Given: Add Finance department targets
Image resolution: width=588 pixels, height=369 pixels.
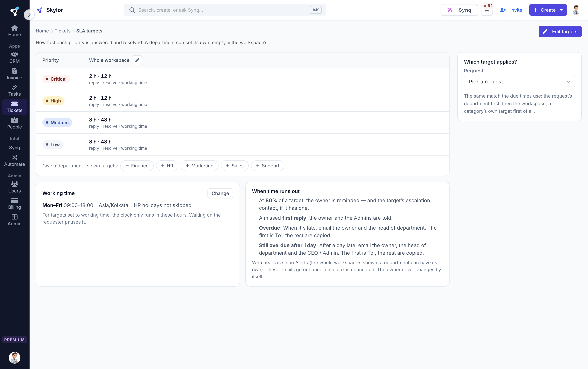Looking at the screenshot, I should coord(137,166).
